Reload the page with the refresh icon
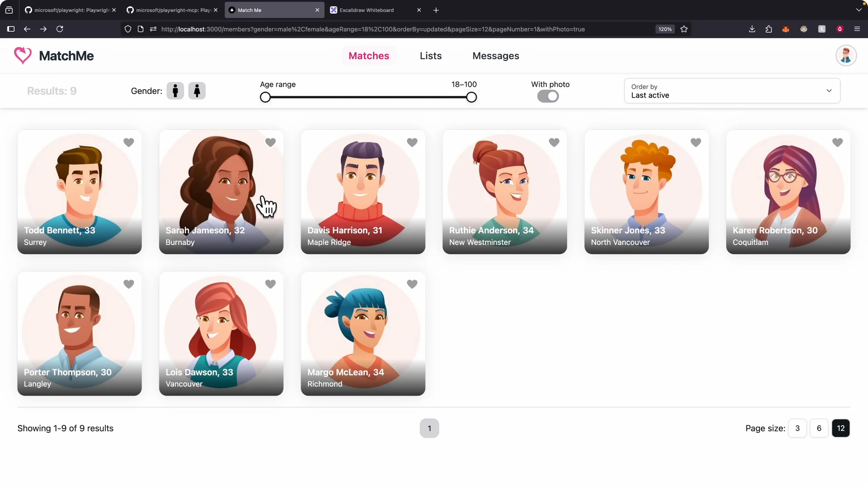The height and width of the screenshot is (488, 868). coord(60,29)
